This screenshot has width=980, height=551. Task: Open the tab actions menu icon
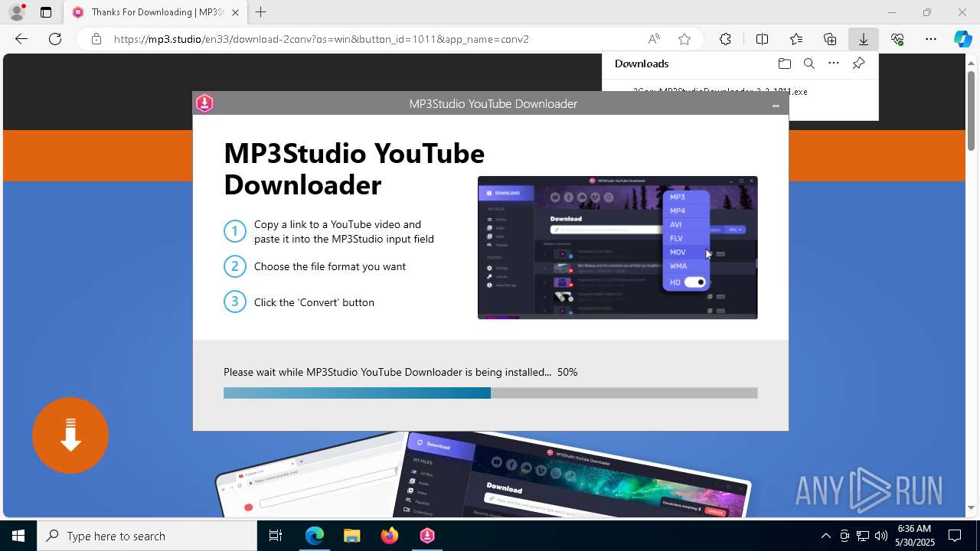click(x=46, y=12)
